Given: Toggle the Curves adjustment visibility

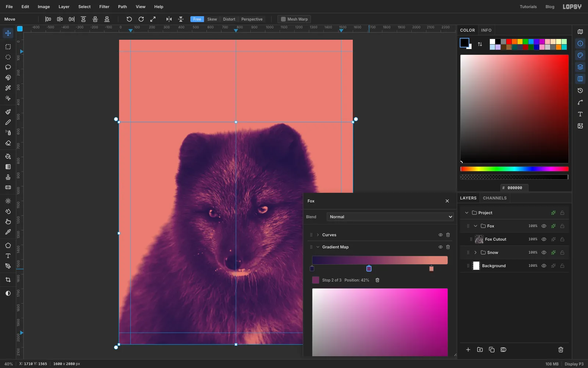Looking at the screenshot, I should coord(440,235).
